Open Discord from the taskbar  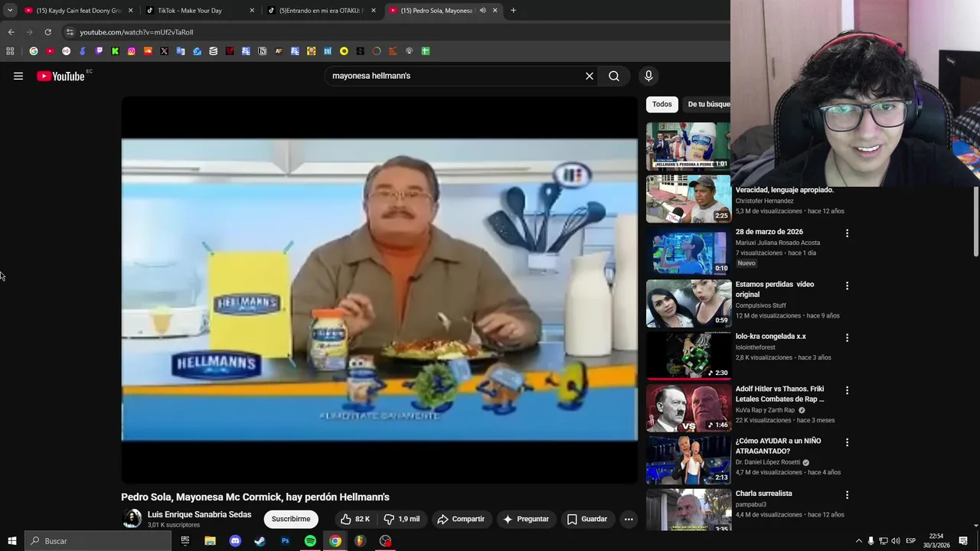tap(235, 541)
